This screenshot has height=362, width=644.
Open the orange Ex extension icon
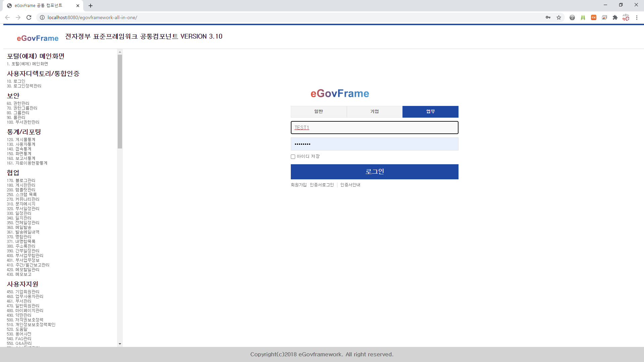(x=594, y=17)
